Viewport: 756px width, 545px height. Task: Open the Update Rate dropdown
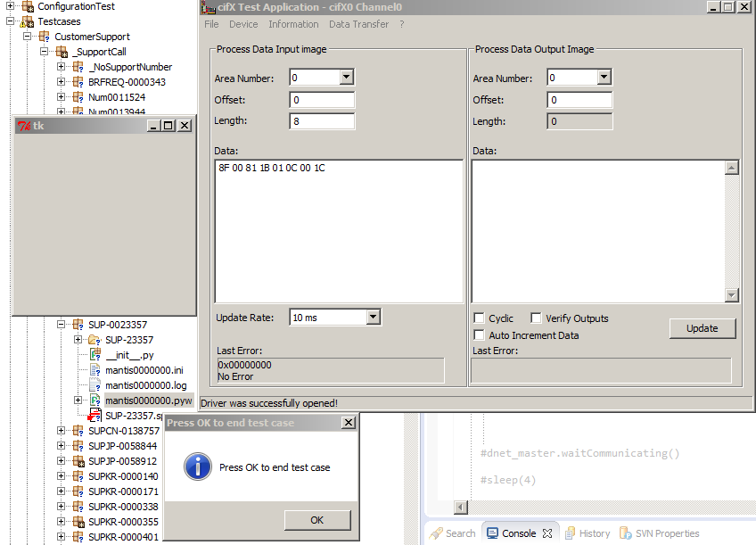click(373, 317)
